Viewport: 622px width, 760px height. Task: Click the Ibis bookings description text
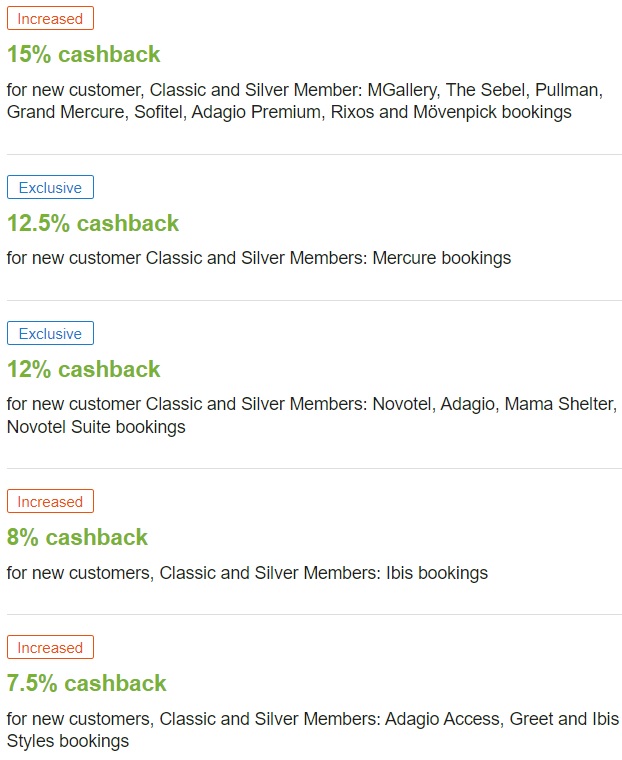pyautogui.click(x=247, y=573)
